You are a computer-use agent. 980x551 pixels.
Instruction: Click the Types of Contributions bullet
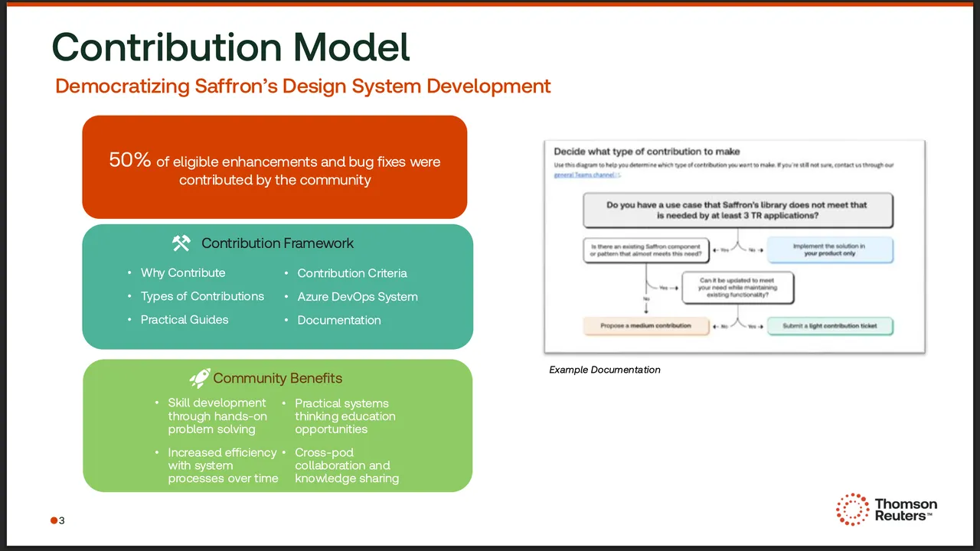202,296
